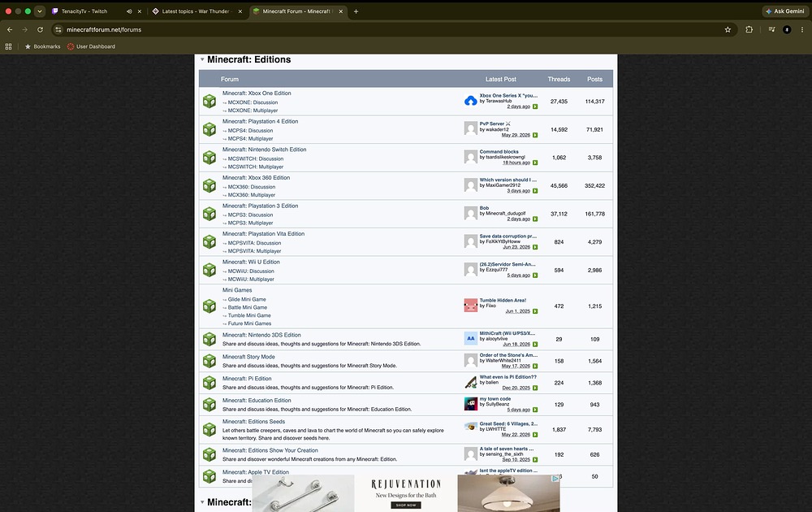Open SullyBeanz avatar in the Education Edition row
Image resolution: width=812 pixels, height=512 pixels.
(471, 404)
